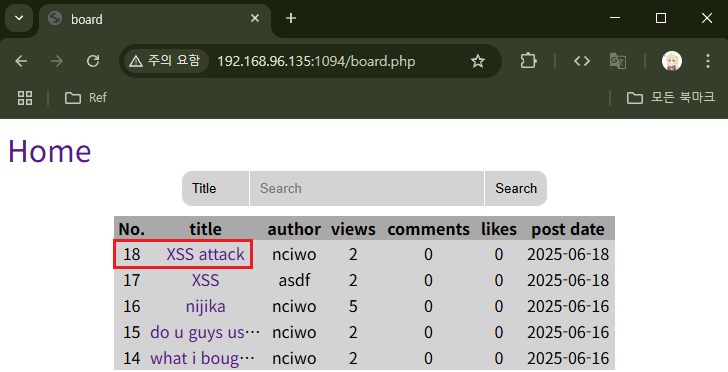Focus the Search input field
The width and height of the screenshot is (728, 372).
tap(367, 189)
